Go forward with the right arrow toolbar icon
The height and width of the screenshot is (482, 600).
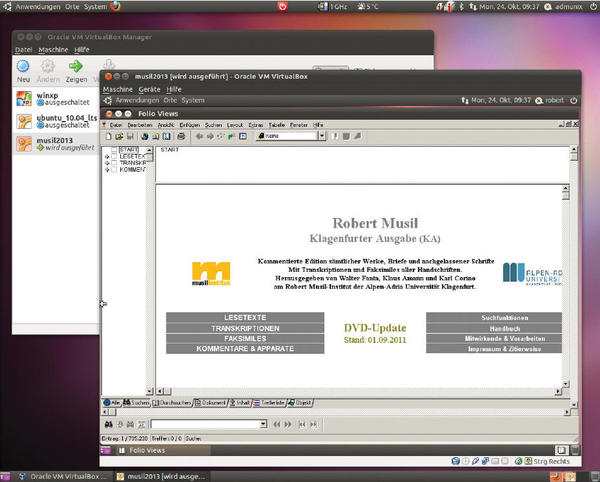[210, 136]
